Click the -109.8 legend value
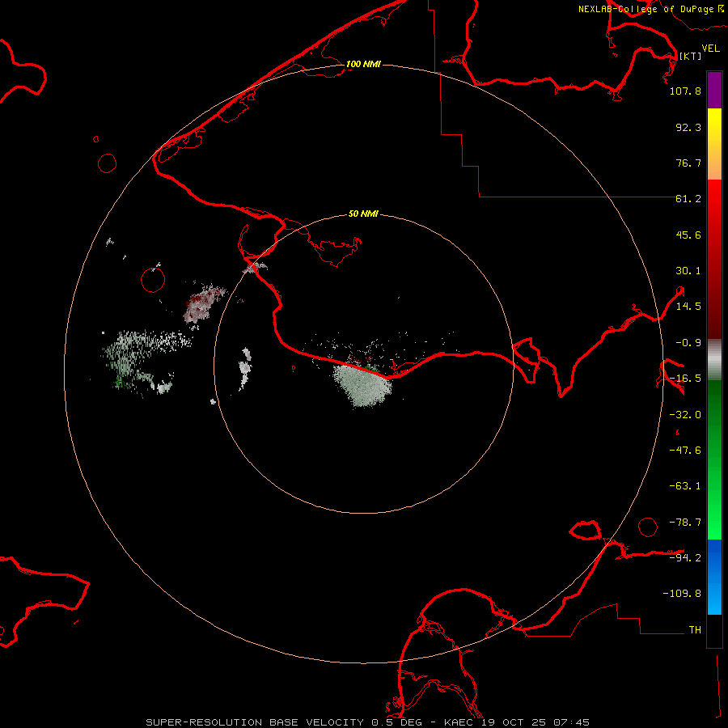Image resolution: width=728 pixels, height=728 pixels. 682,594
